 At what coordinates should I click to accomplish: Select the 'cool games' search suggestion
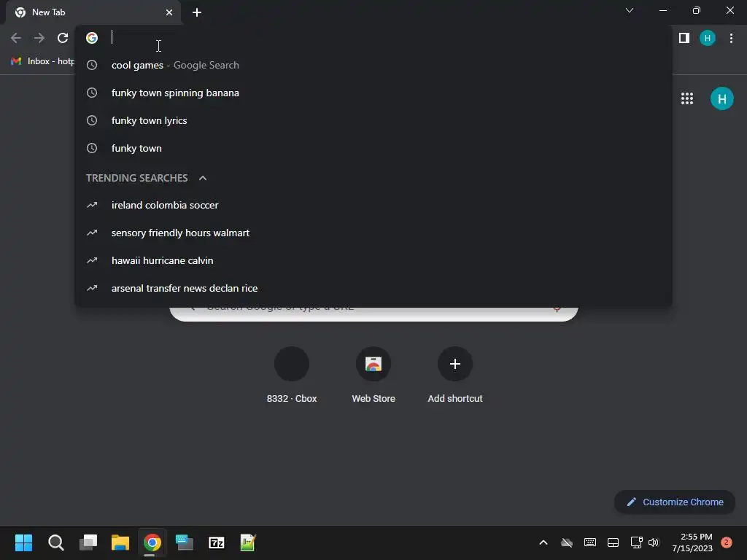[x=373, y=65]
